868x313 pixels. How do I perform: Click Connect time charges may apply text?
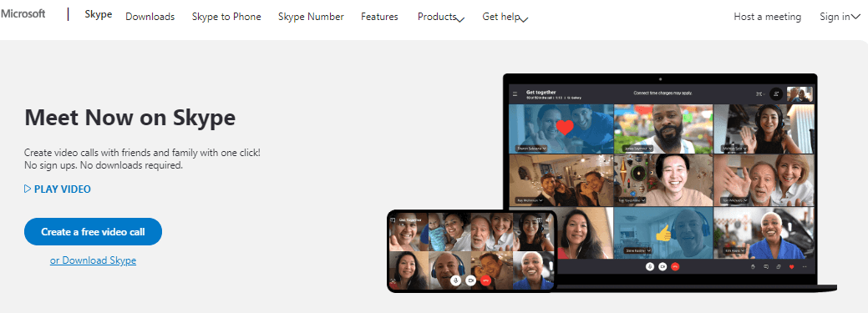(662, 93)
